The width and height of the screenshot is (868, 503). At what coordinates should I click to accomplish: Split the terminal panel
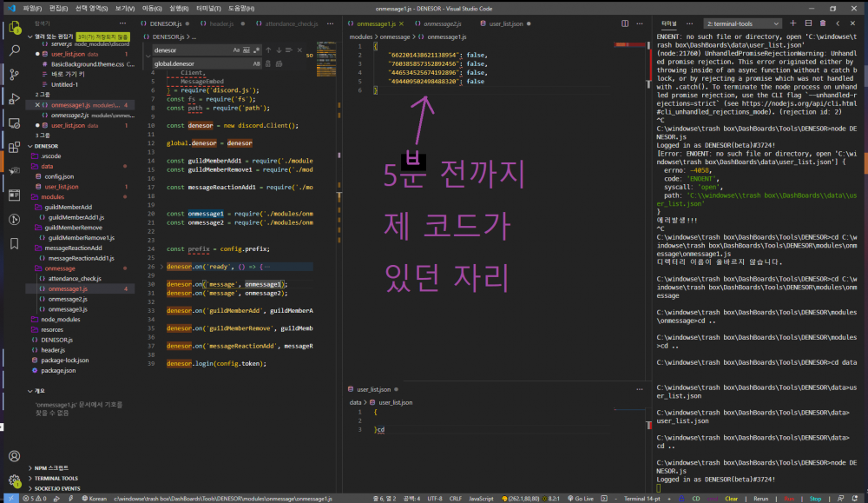[808, 23]
